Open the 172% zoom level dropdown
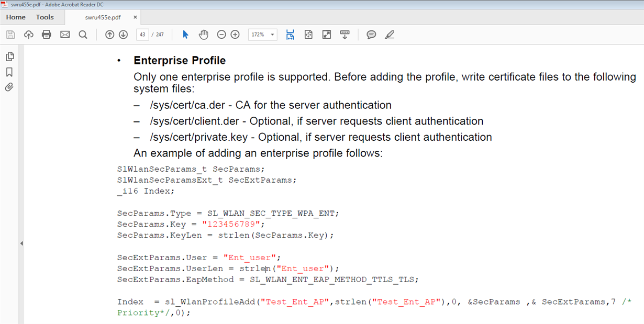The image size is (644, 324). coord(272,35)
